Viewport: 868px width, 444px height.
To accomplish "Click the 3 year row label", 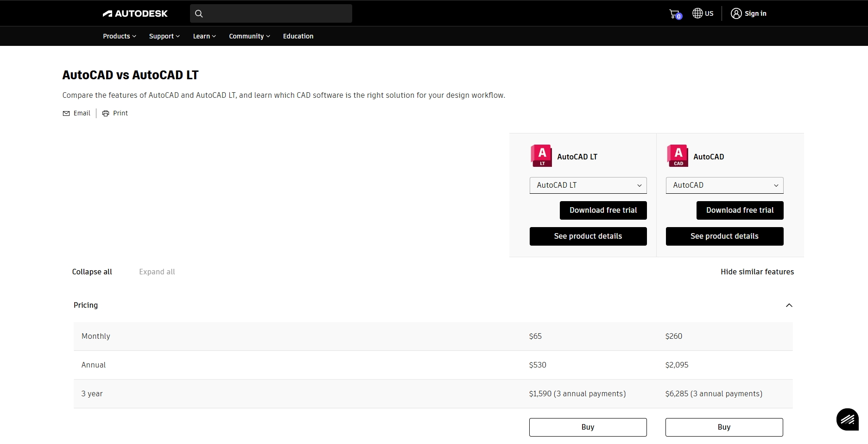I will [x=92, y=394].
